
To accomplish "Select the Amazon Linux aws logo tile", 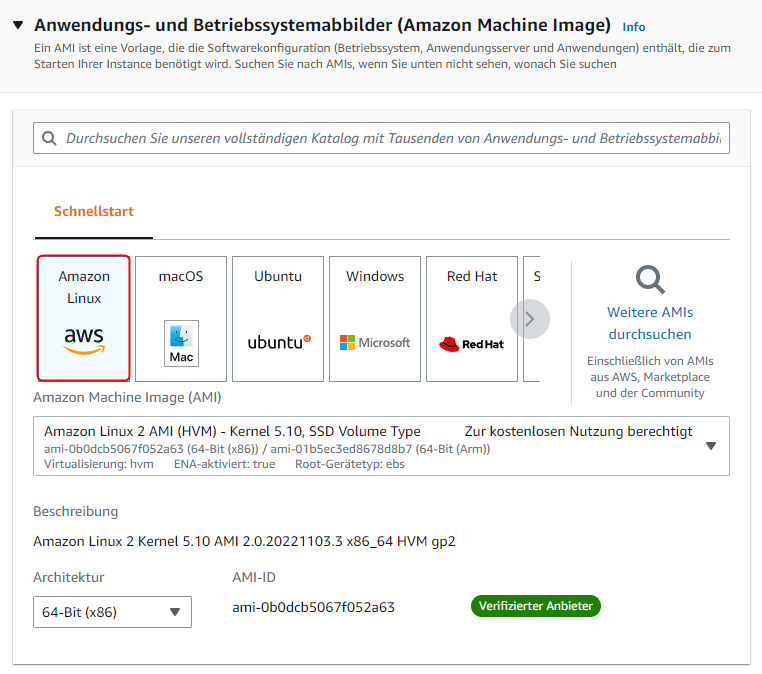I will tap(84, 318).
